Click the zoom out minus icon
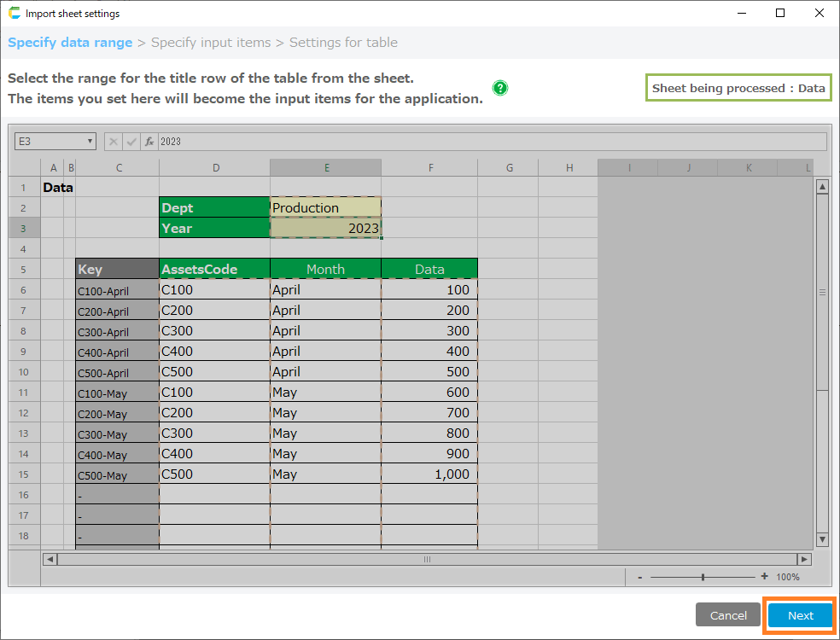This screenshot has width=840, height=640. coord(640,577)
